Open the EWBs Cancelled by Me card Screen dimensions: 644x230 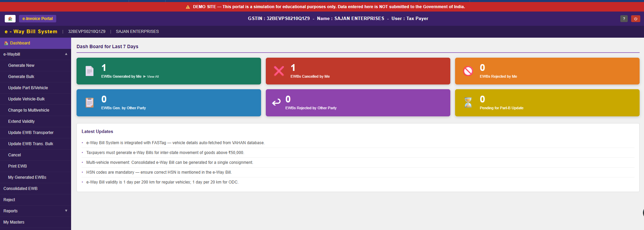tap(358, 71)
